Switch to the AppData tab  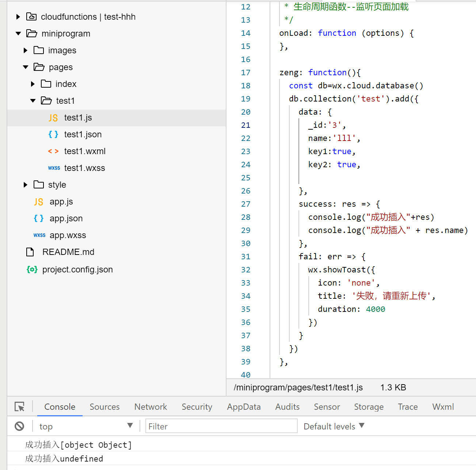[244, 407]
